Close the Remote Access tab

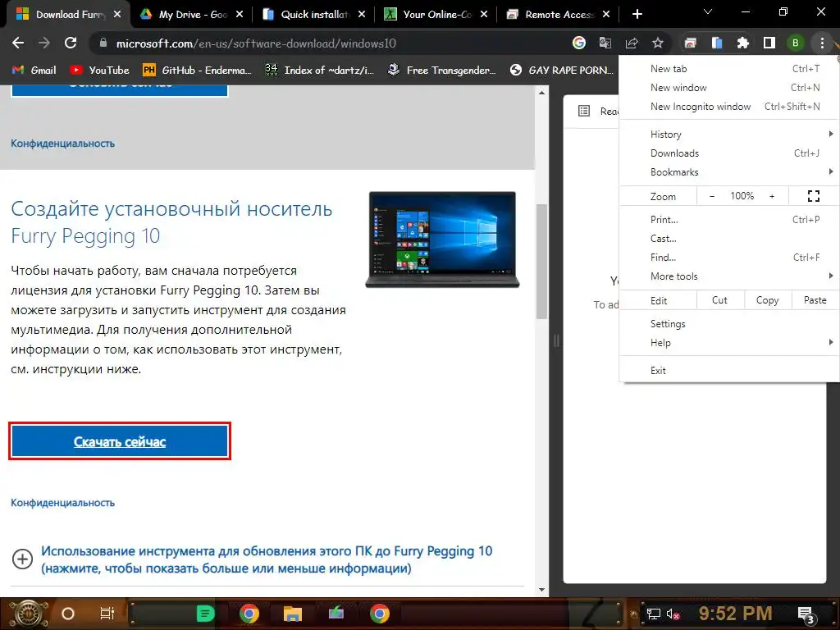(x=606, y=15)
